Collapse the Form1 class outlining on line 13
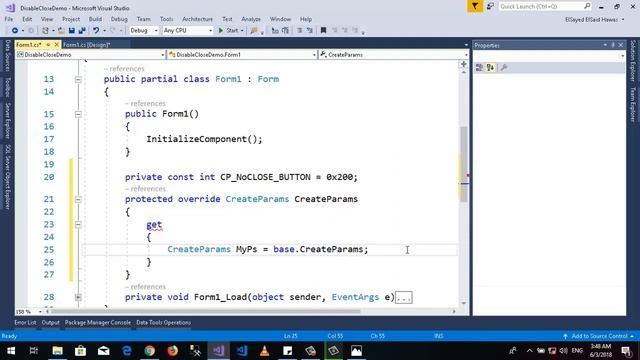Viewport: 640px width, 360px height. (78, 80)
